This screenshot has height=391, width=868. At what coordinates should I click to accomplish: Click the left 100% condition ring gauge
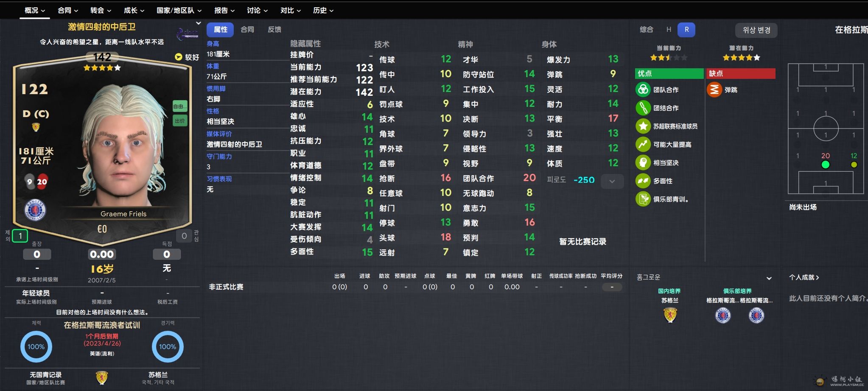coord(36,347)
